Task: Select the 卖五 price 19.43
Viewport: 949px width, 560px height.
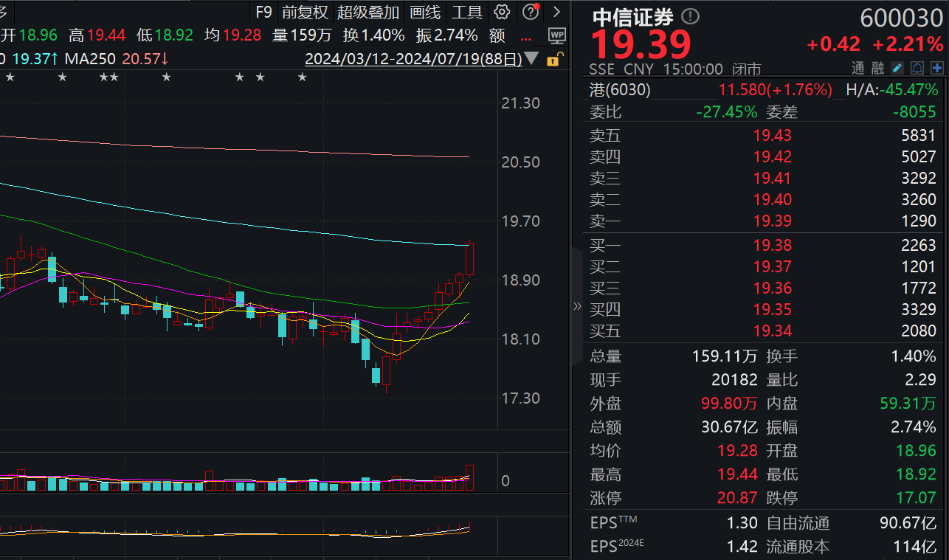Action: click(772, 136)
